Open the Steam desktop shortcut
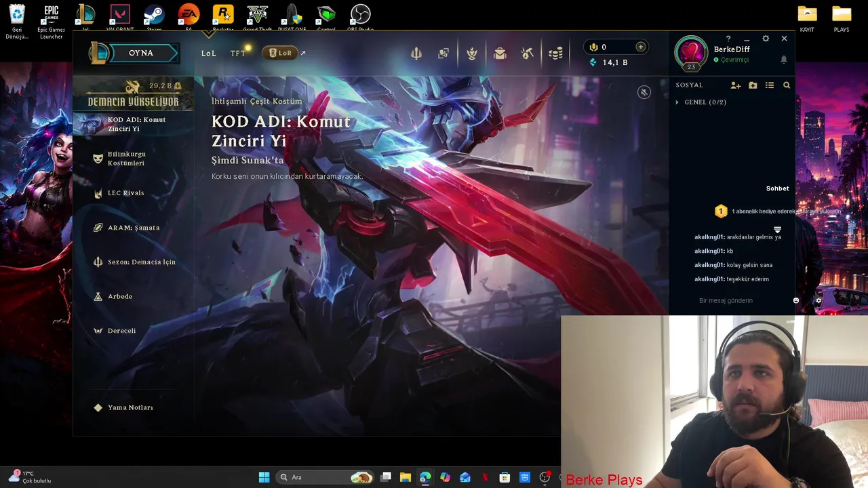This screenshot has width=868, height=488. point(154,17)
